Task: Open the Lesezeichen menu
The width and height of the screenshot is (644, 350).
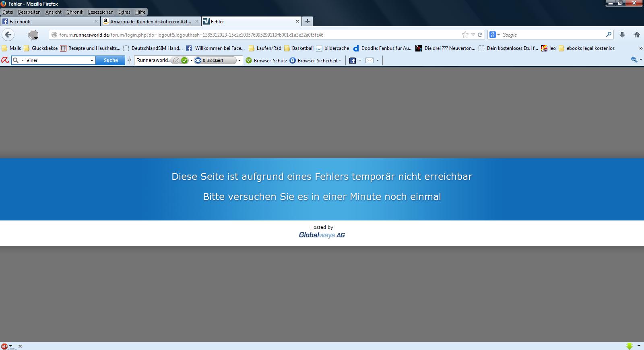Action: pyautogui.click(x=101, y=12)
